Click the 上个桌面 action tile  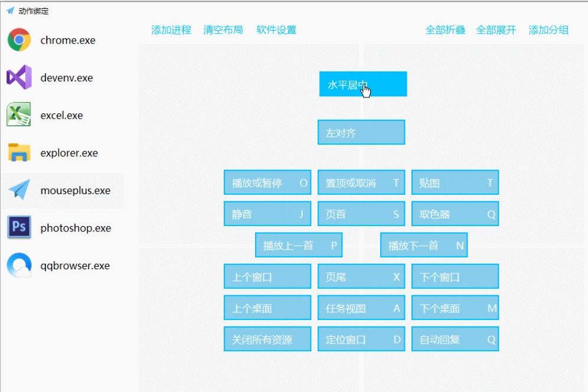pyautogui.click(x=267, y=308)
